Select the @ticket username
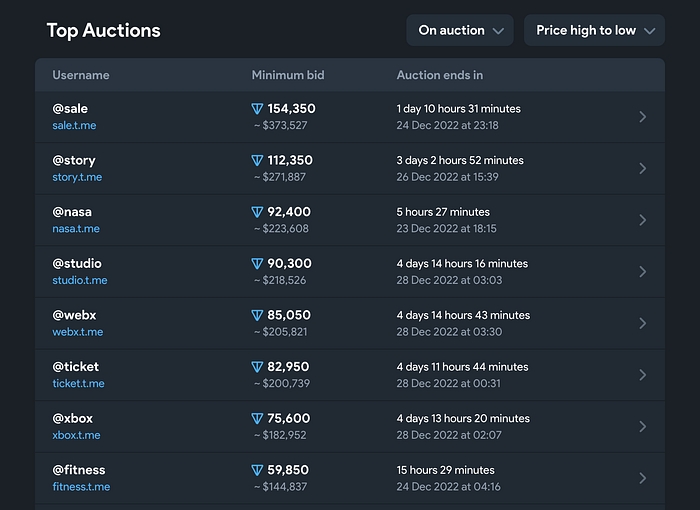 click(x=76, y=367)
